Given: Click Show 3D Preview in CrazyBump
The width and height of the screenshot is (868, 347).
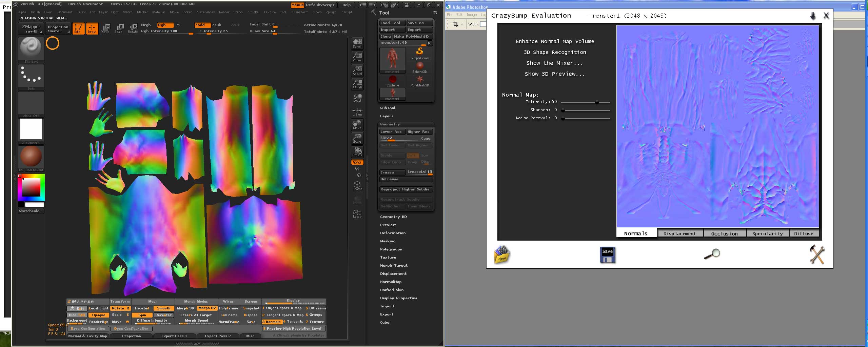Looking at the screenshot, I should [x=555, y=74].
